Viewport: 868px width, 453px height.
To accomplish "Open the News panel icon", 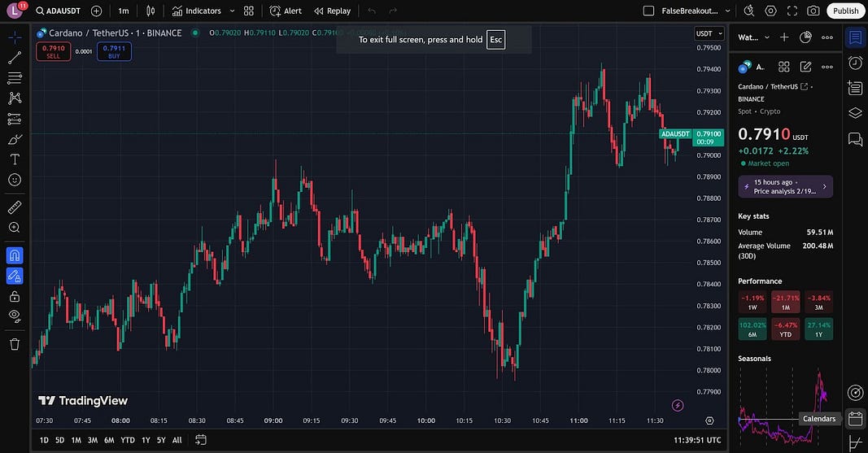I will [x=855, y=88].
